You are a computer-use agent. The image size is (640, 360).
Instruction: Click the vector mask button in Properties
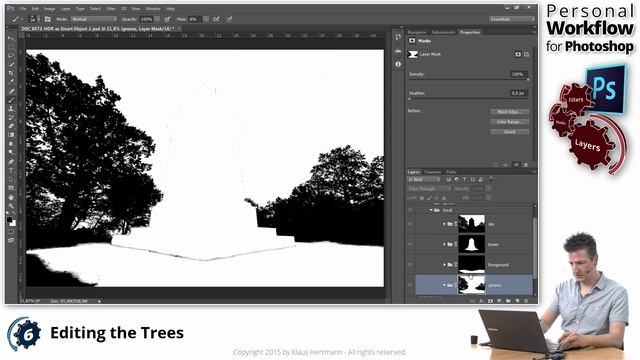[x=526, y=54]
